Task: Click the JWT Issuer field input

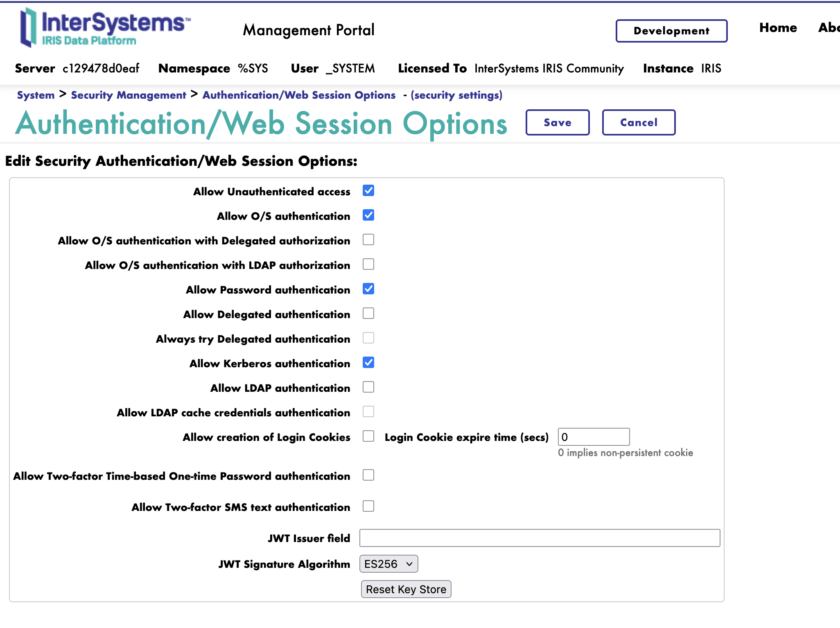Action: pyautogui.click(x=539, y=538)
